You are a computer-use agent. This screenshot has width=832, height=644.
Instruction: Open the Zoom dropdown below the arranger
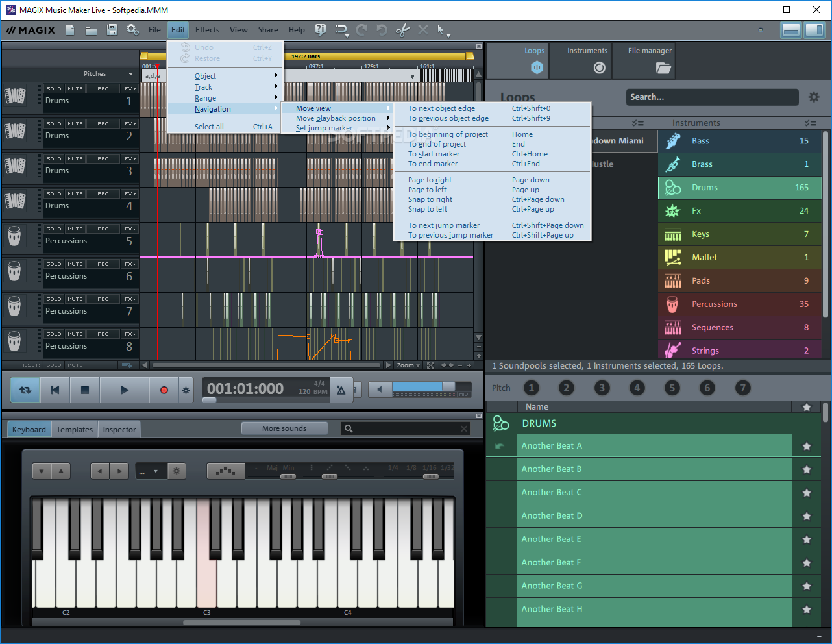coord(409,365)
